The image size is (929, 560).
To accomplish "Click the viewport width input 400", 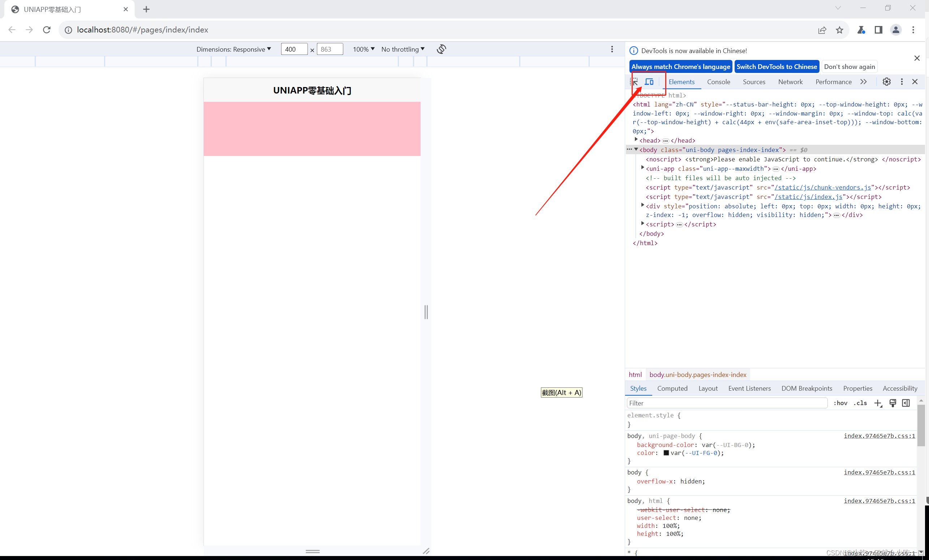I will click(x=294, y=49).
